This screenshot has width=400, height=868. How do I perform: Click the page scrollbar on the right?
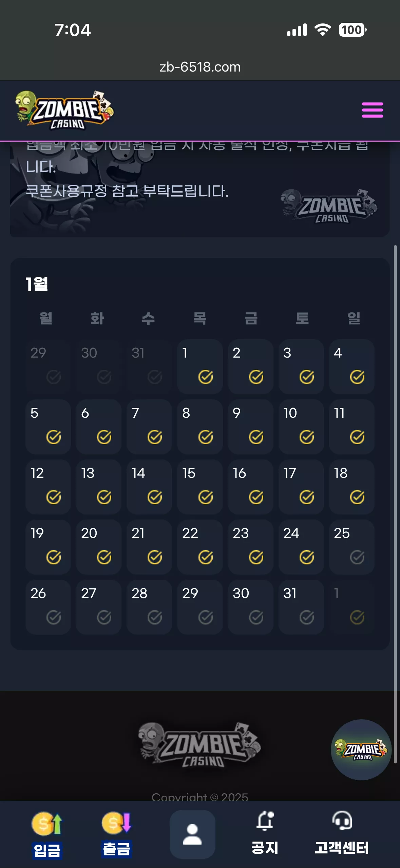[x=395, y=504]
